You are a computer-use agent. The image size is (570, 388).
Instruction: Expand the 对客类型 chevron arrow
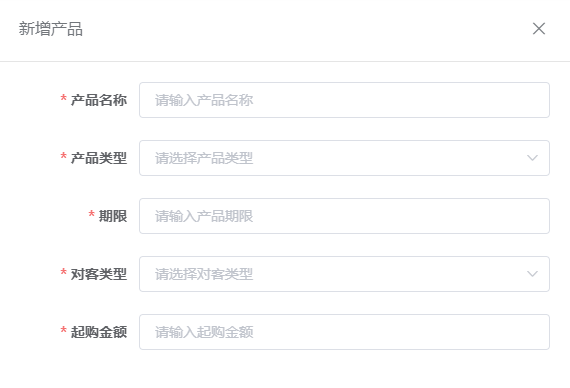[x=532, y=274]
